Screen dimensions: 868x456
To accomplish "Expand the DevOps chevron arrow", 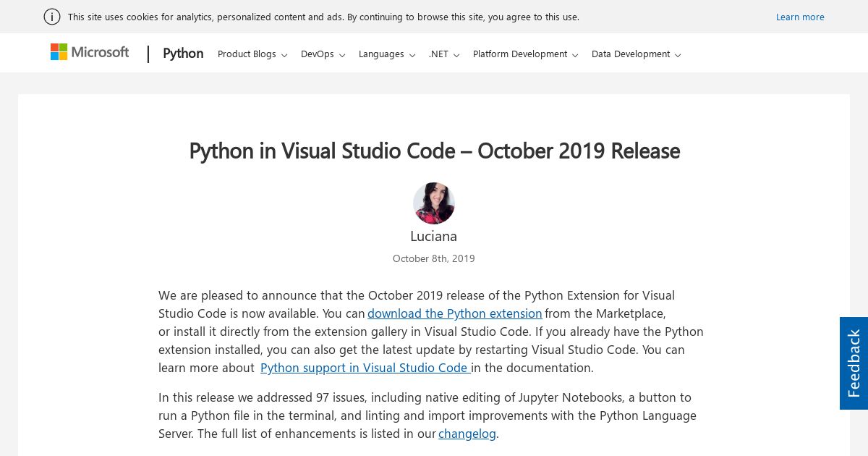I will (342, 55).
